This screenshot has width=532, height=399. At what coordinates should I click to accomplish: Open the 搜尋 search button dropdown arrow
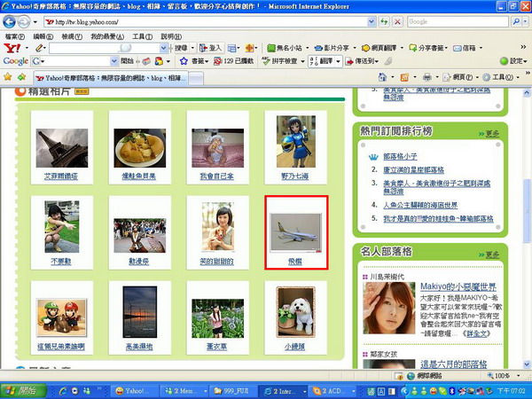[x=192, y=48]
